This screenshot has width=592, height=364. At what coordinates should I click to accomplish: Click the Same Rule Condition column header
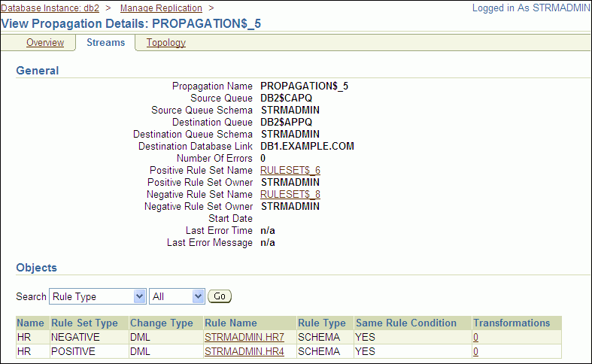pyautogui.click(x=406, y=323)
